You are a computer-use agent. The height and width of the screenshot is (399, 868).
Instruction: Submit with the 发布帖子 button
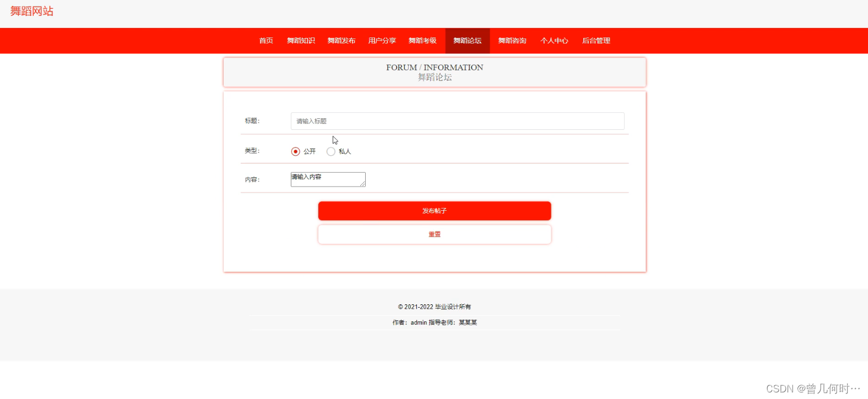pyautogui.click(x=435, y=211)
